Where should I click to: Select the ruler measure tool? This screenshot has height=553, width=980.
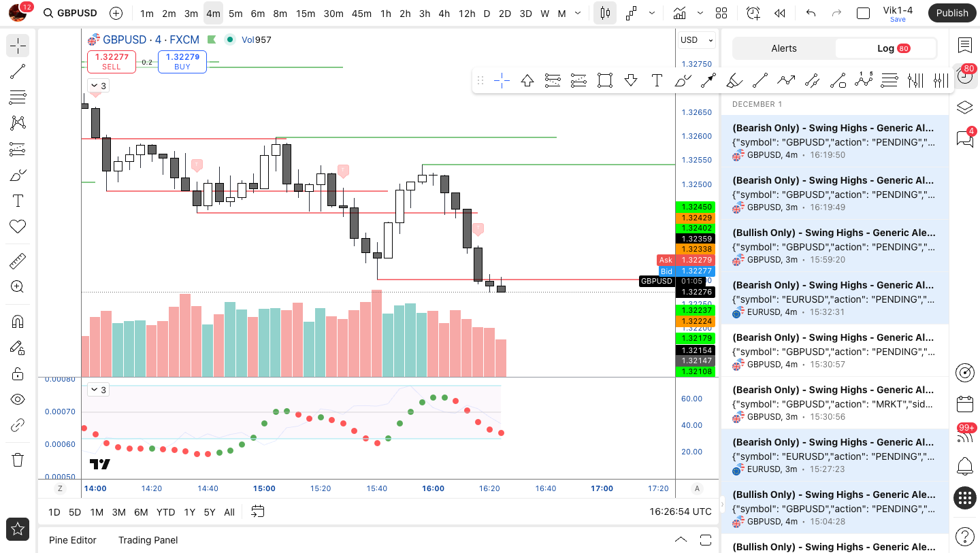18,261
